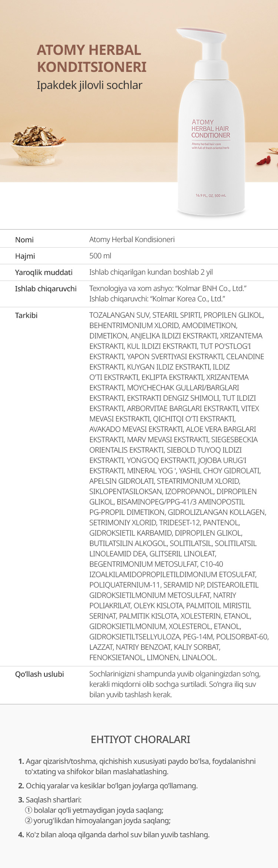This screenshot has height=868, width=278.
Task: Click the "Tarkibi" ingredients label
Action: (26, 315)
